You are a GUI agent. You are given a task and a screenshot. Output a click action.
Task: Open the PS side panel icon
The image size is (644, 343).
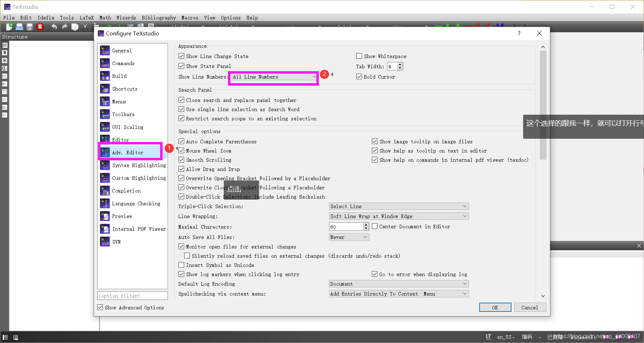point(5,76)
